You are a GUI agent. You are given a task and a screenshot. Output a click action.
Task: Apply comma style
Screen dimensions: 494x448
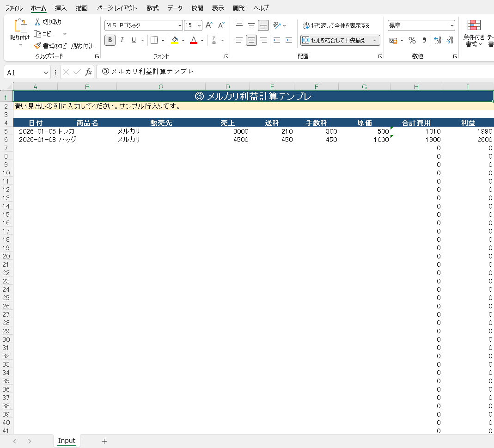(x=424, y=40)
